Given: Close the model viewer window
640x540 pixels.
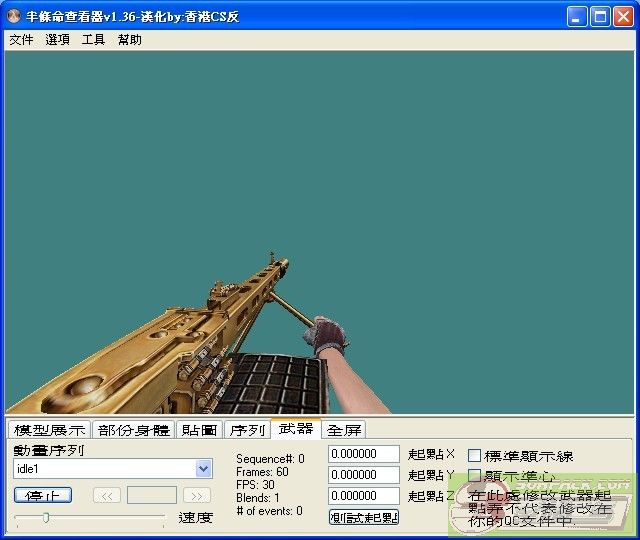Looking at the screenshot, I should (624, 17).
